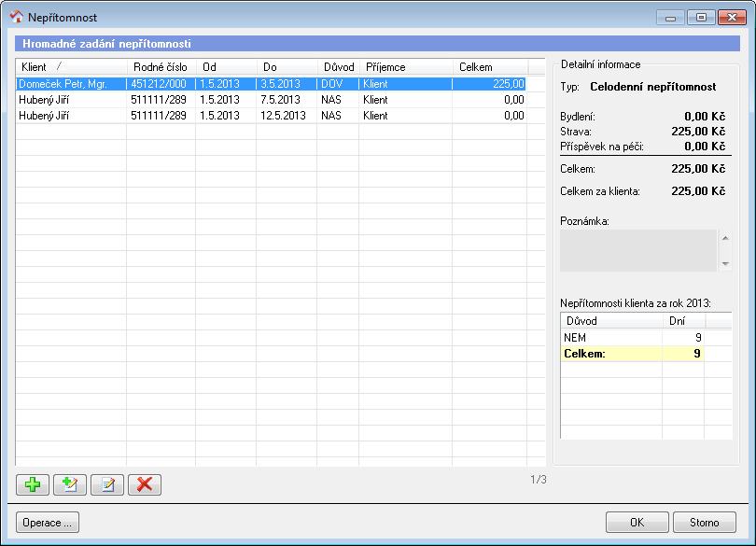Image resolution: width=756 pixels, height=546 pixels.
Task: Sort by Důvod column header in main table
Action: [x=339, y=67]
